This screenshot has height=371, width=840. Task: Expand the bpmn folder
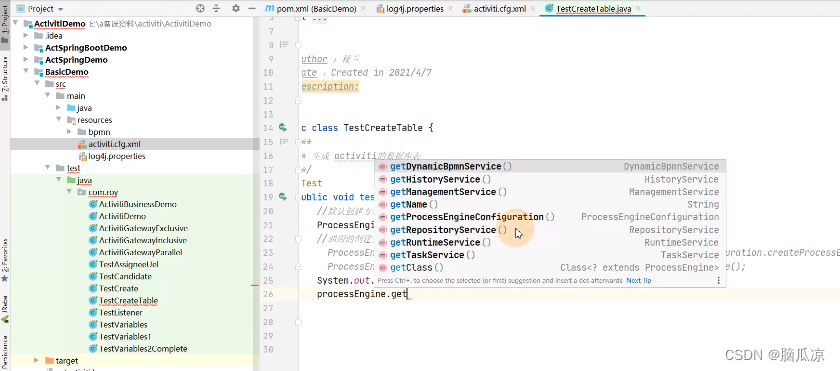tap(69, 132)
